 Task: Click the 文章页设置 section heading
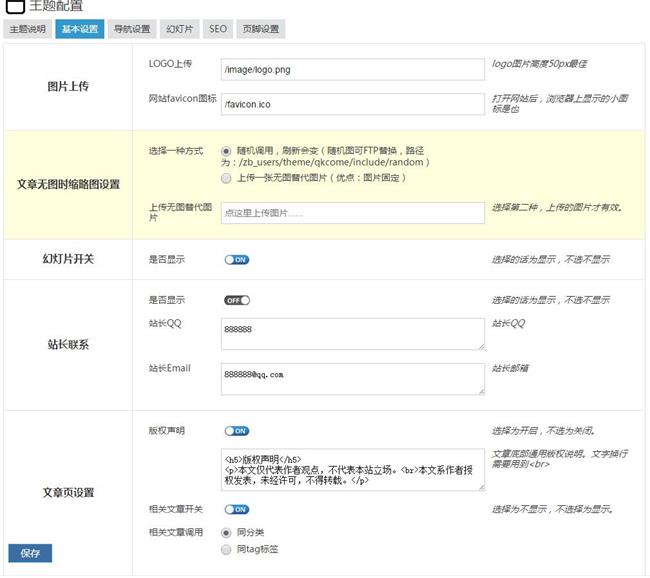coord(68,493)
